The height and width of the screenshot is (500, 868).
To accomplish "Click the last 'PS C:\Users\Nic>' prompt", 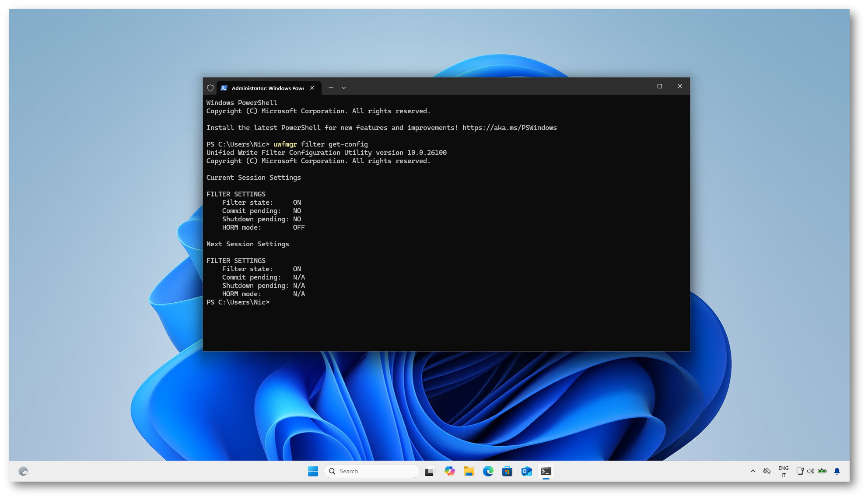I will click(x=238, y=302).
